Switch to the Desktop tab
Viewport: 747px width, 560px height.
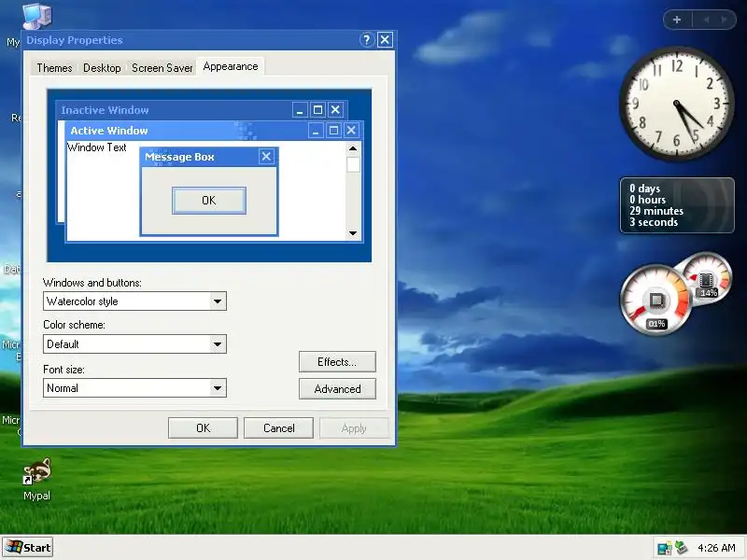click(102, 68)
